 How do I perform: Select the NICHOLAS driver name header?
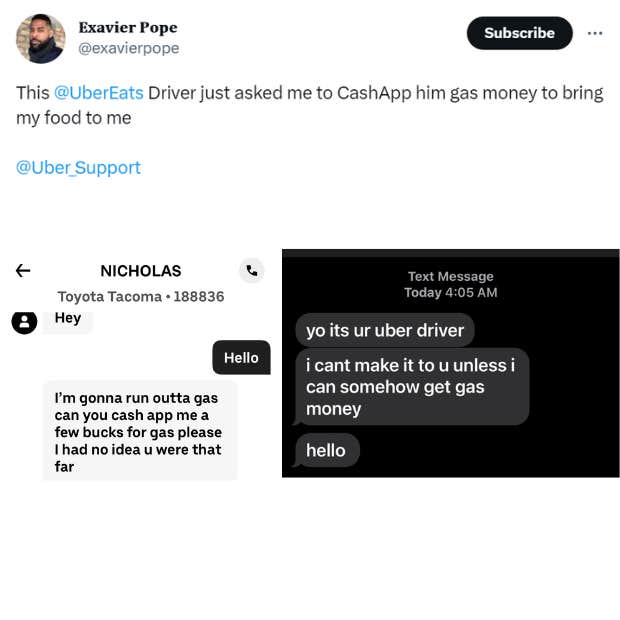141,270
